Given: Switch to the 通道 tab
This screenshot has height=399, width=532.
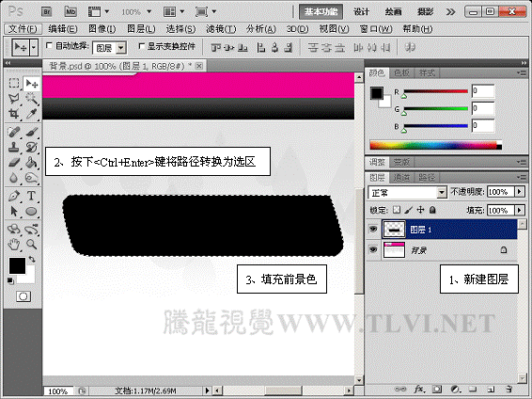Looking at the screenshot, I should pos(401,177).
